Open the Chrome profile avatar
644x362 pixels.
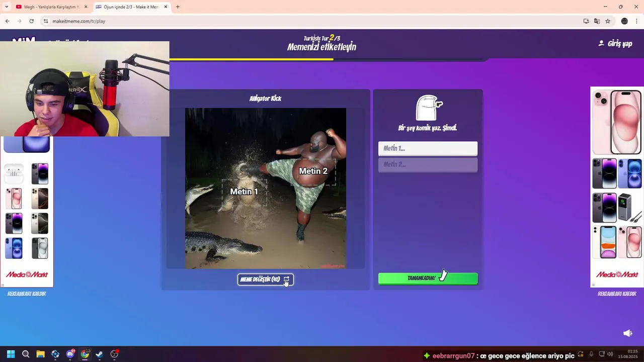pos(624,21)
